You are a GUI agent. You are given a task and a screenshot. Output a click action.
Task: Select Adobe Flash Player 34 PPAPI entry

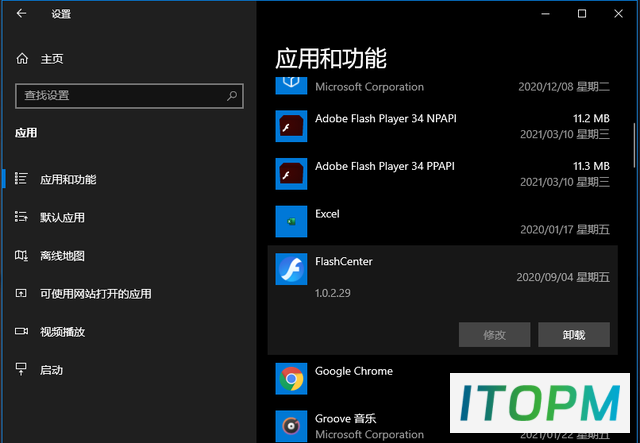click(385, 166)
